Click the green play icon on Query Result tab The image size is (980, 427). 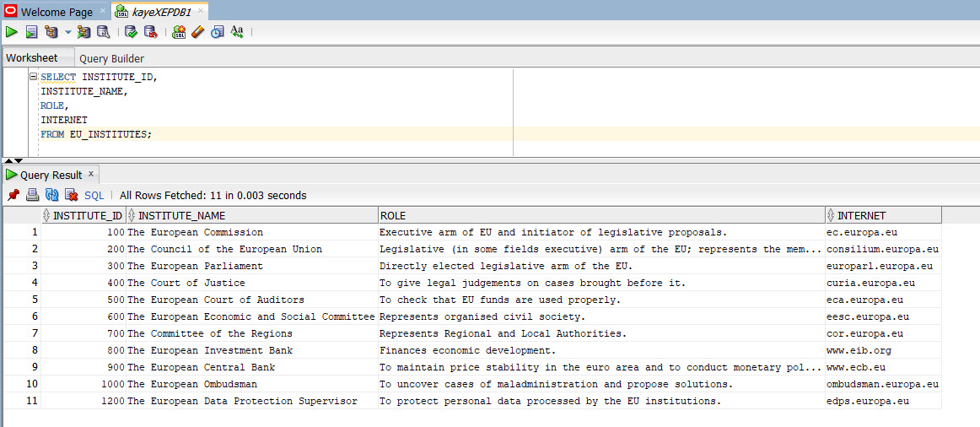(12, 175)
